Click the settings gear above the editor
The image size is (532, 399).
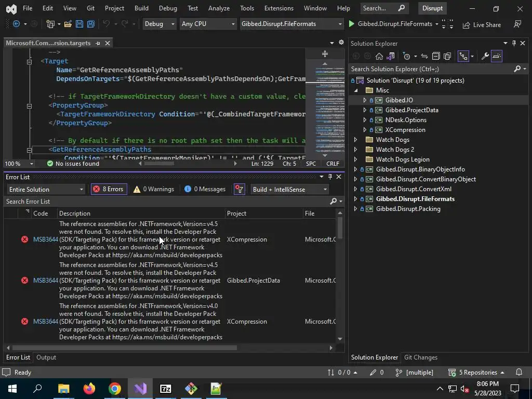pyautogui.click(x=341, y=43)
